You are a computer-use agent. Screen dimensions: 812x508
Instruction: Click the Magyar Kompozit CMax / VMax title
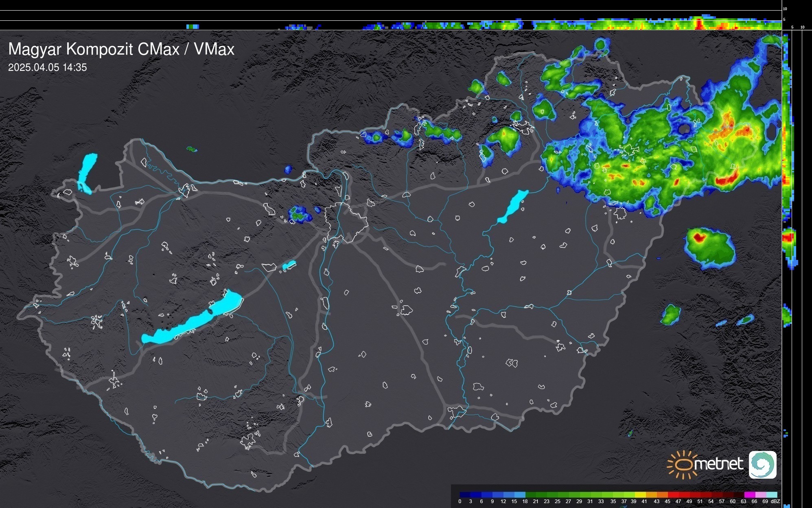coord(121,49)
